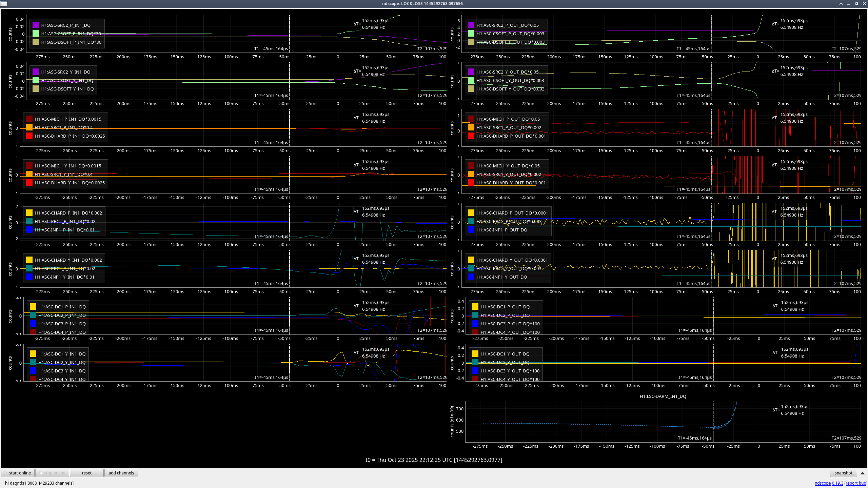This screenshot has height=488, width=868.
Task: Click the H1:ASC-MICH_Y_IN1_DQ*0.0015 legend label
Action: coord(68,166)
